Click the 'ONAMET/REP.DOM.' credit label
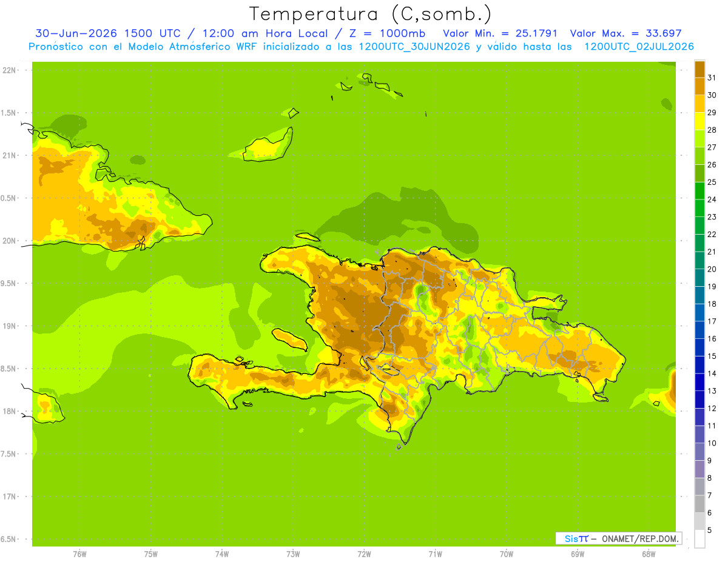The width and height of the screenshot is (728, 562). pyautogui.click(x=640, y=538)
